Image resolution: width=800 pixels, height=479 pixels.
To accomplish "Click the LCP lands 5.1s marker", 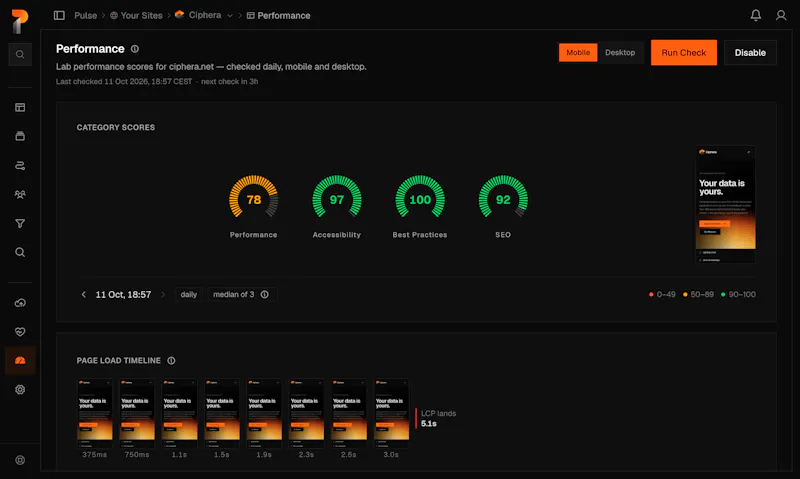I will coord(436,418).
